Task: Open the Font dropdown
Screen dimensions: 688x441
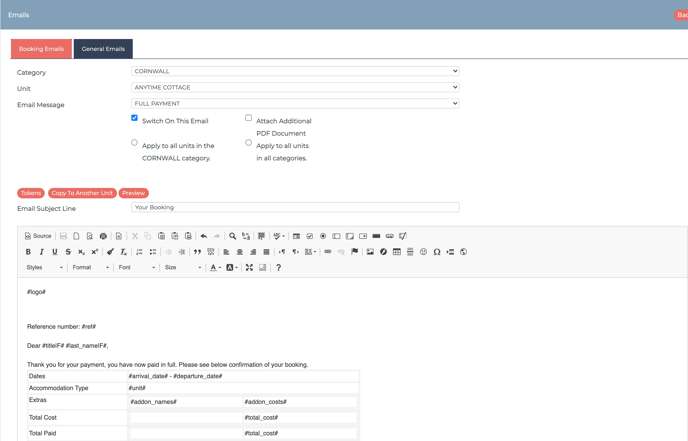Action: [x=136, y=268]
